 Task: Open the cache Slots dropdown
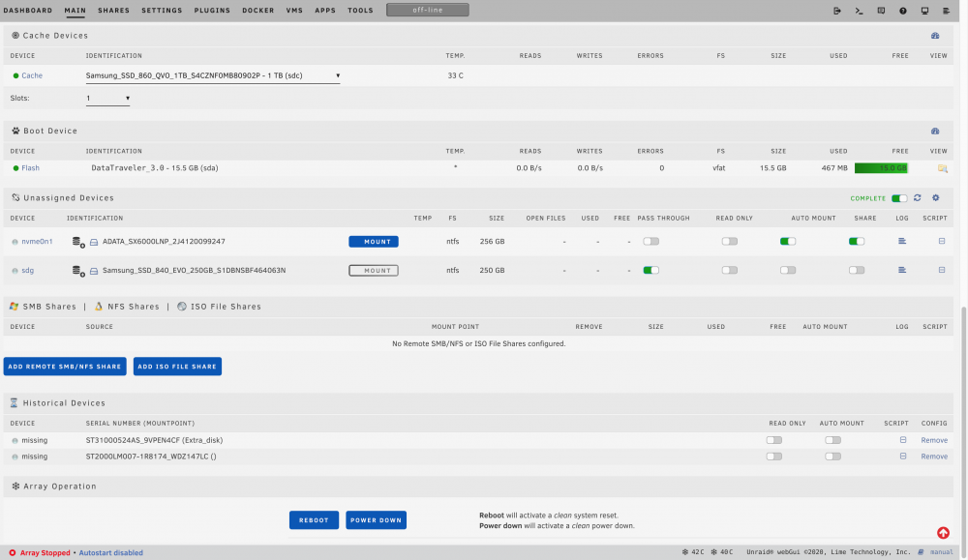tap(107, 98)
